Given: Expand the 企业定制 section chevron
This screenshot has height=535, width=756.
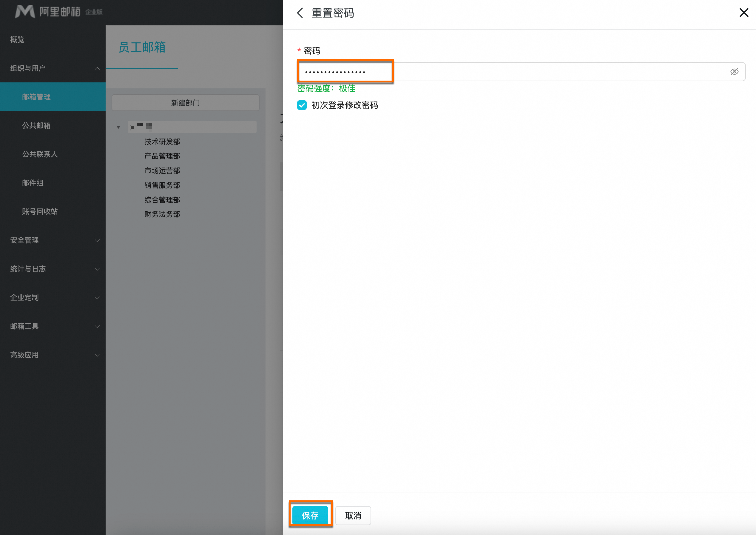Looking at the screenshot, I should pos(97,298).
